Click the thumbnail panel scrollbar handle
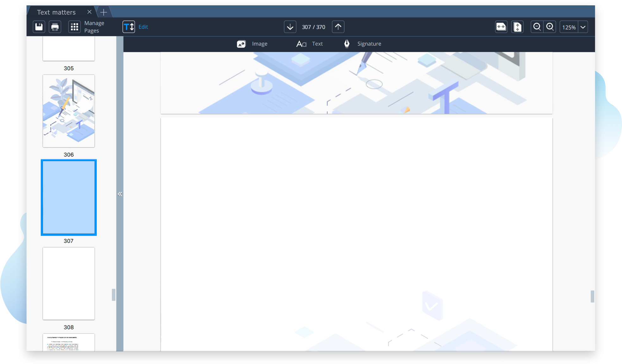 coord(113,295)
